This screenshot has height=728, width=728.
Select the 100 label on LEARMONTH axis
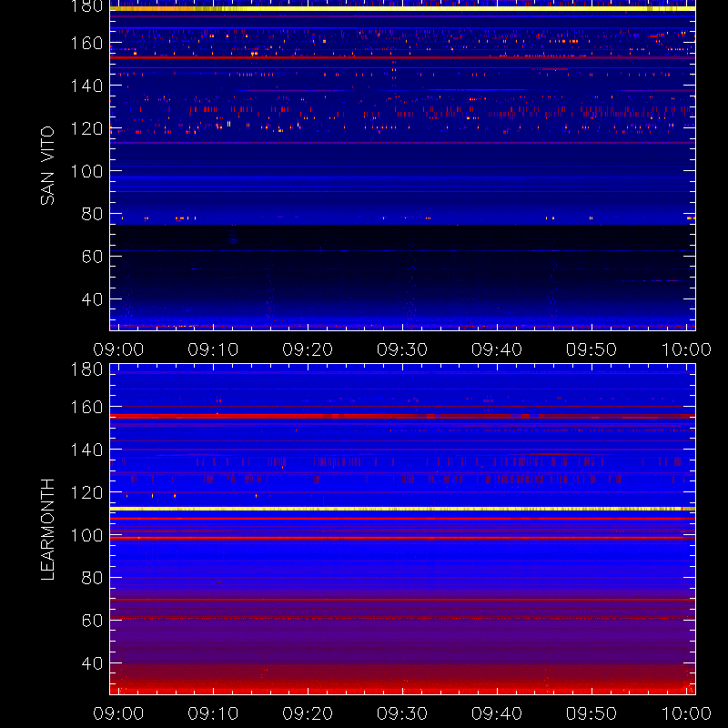click(x=86, y=535)
